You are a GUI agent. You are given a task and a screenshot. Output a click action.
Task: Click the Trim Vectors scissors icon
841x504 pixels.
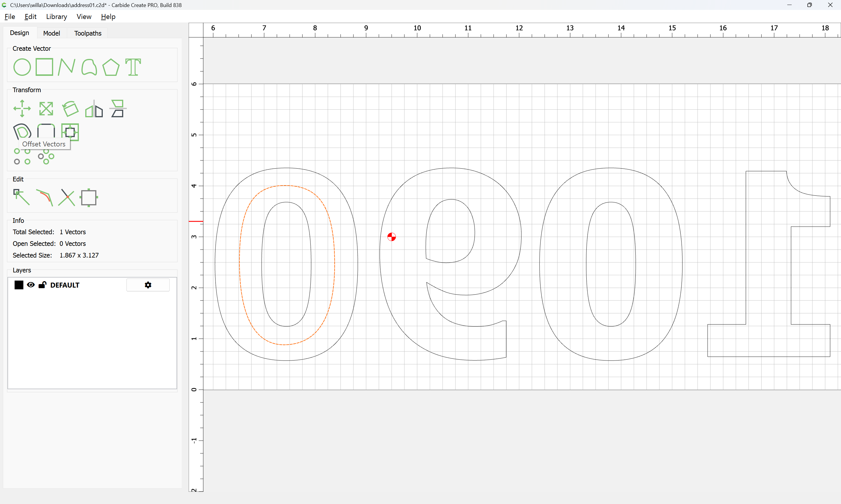(x=67, y=197)
